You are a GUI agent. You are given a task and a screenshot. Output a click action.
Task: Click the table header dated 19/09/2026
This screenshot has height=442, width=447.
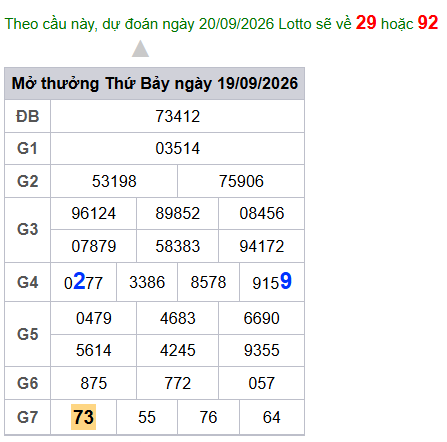[155, 83]
